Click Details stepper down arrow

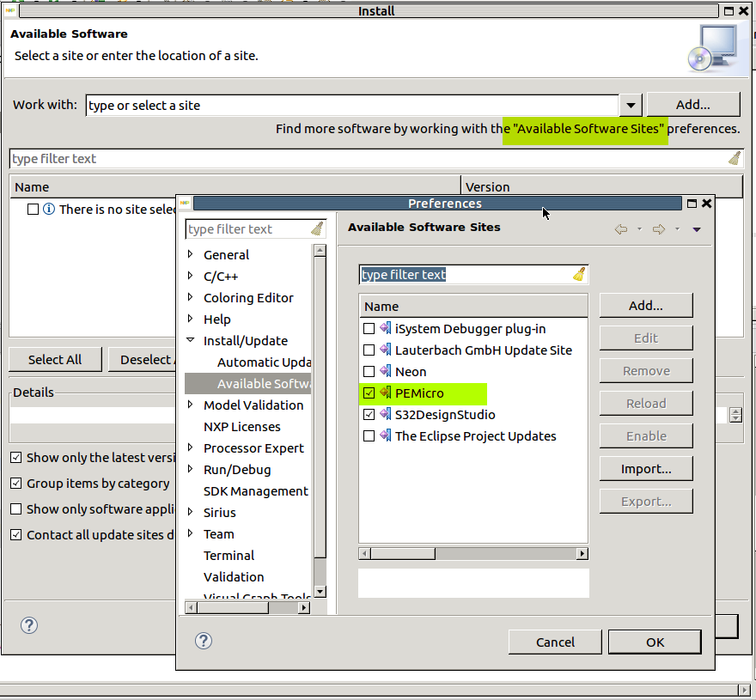tap(735, 418)
